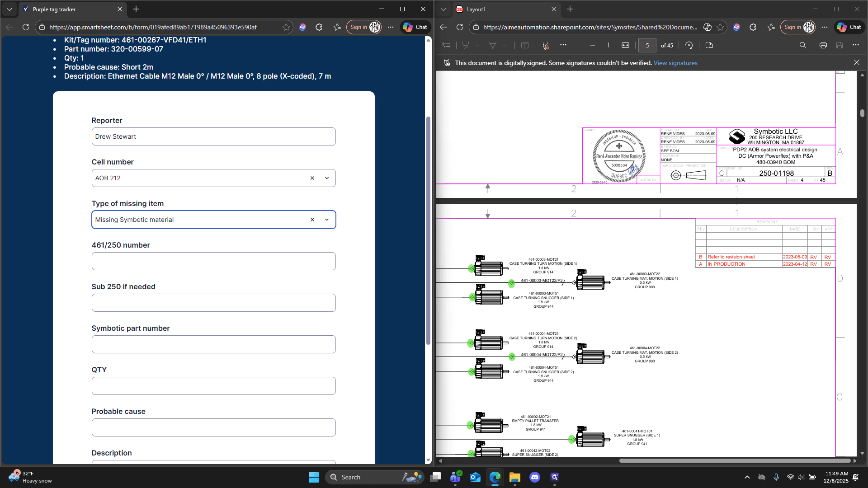Print the PDF document
This screenshot has height=488, width=868.
click(x=823, y=45)
